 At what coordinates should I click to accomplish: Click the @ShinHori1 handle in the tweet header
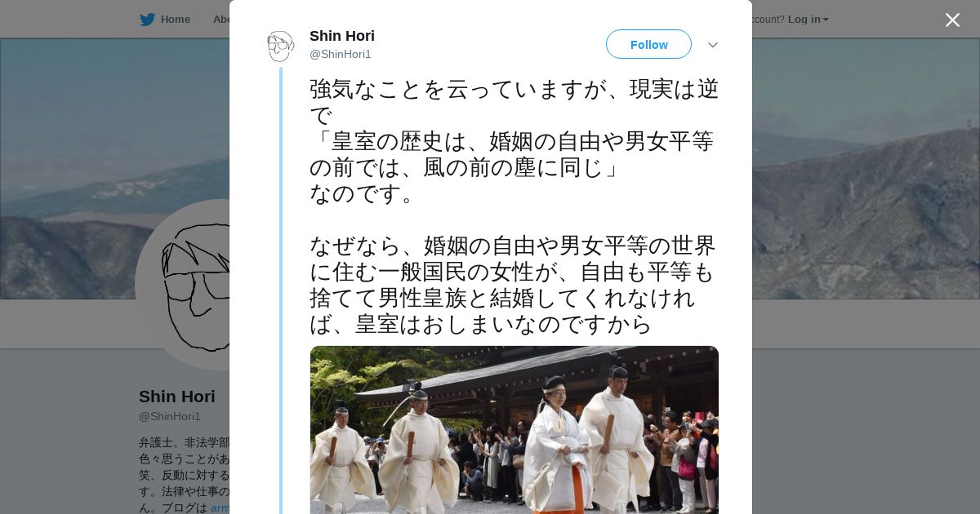[x=341, y=55]
